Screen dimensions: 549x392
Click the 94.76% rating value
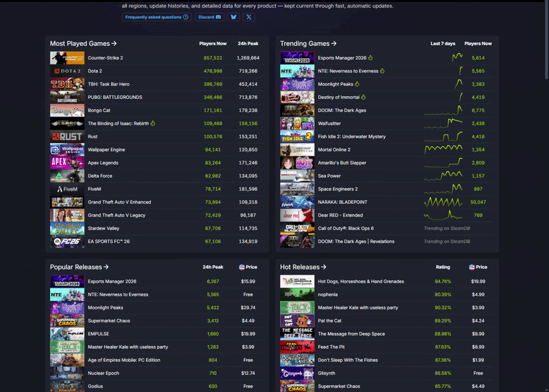(x=443, y=281)
